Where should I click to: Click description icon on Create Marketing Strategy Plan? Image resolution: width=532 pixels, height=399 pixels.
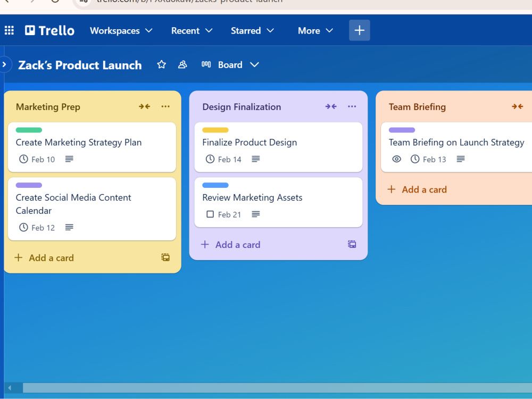pyautogui.click(x=69, y=159)
